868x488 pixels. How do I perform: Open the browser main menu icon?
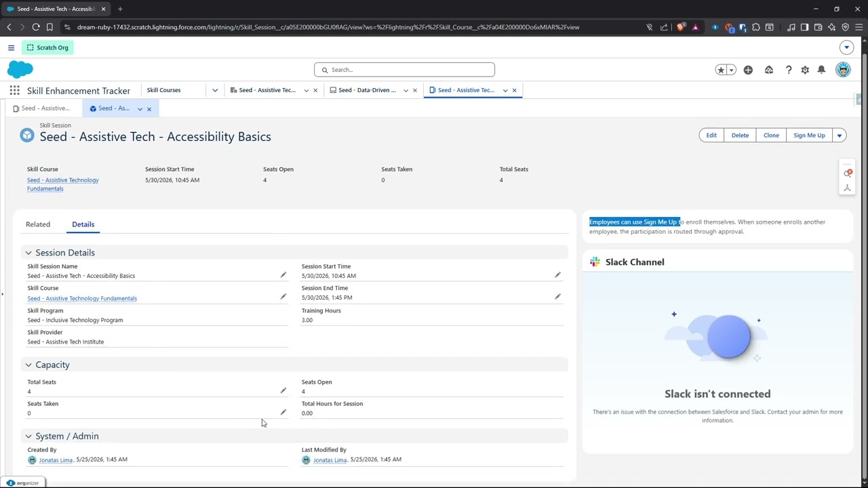pyautogui.click(x=859, y=27)
